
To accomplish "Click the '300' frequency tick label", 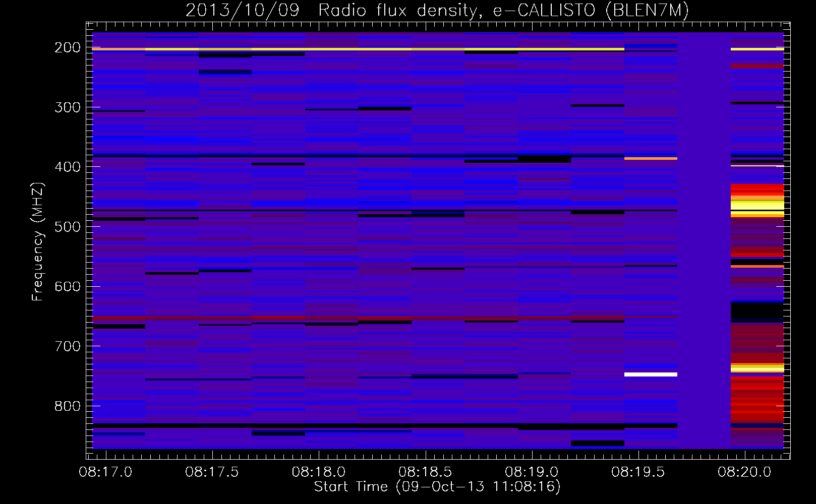I will (x=68, y=107).
